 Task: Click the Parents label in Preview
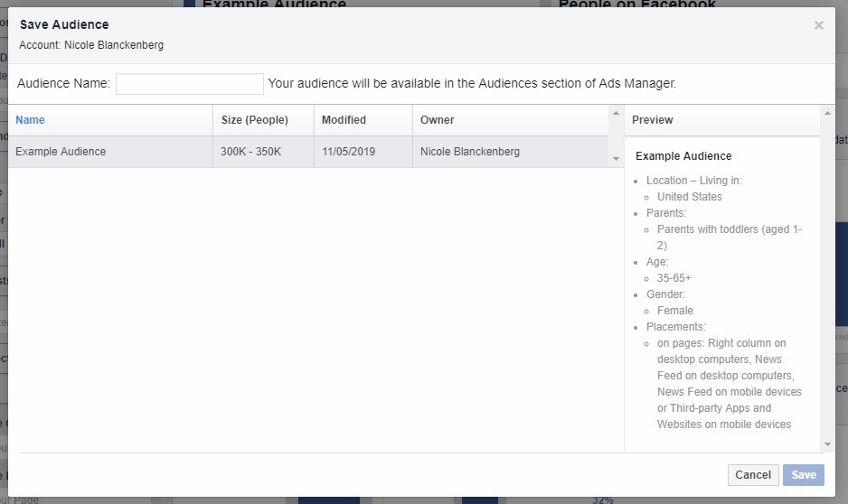point(666,213)
